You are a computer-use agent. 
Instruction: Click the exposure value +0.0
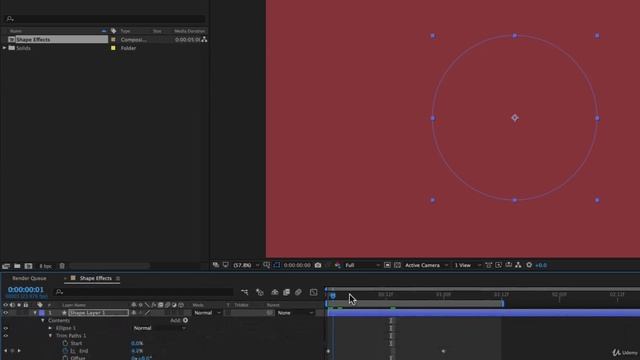[x=541, y=265]
